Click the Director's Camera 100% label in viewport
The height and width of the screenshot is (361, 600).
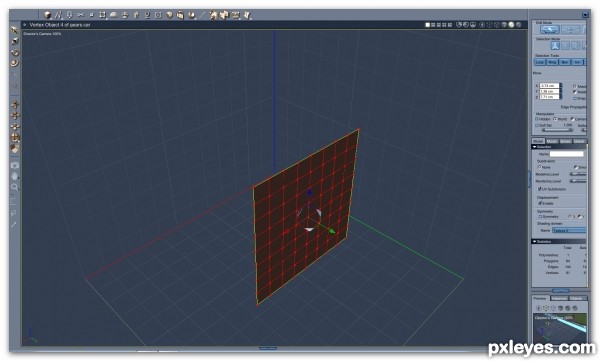point(42,34)
